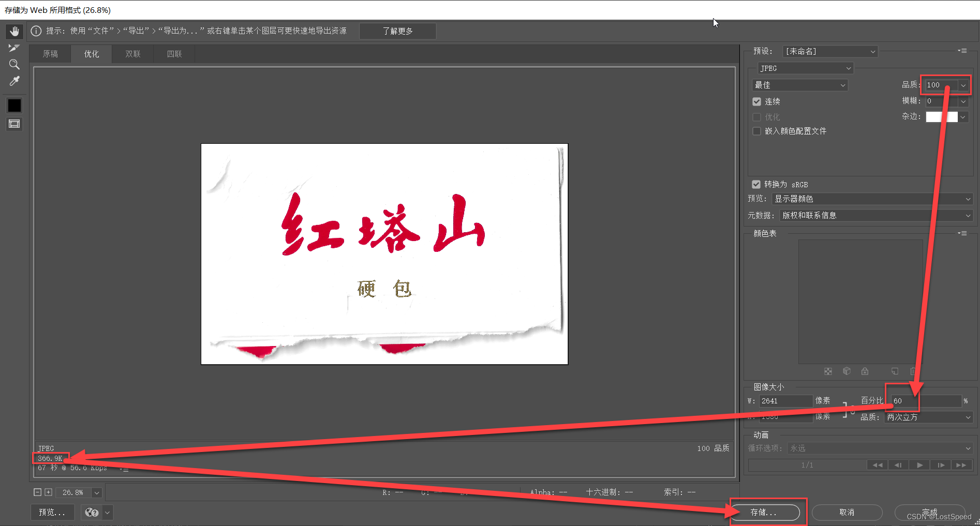
Task: Click the black eyedropper color swatch
Action: click(x=14, y=106)
